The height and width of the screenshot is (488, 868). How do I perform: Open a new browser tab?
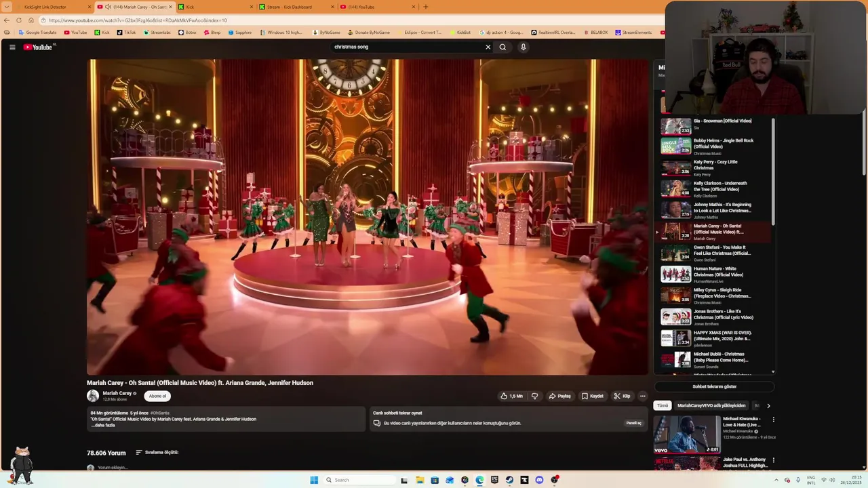tap(426, 7)
